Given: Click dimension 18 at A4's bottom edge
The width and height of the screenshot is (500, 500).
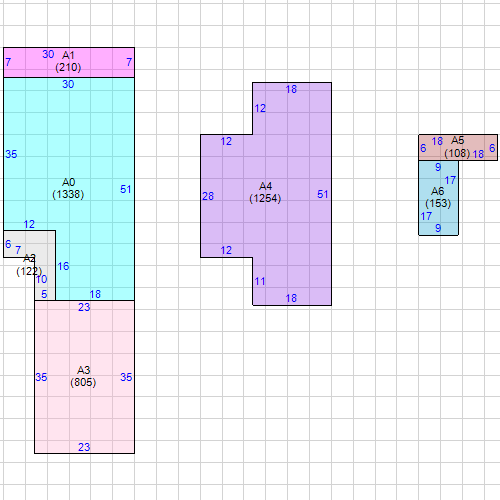Looking at the screenshot, I should (291, 298).
